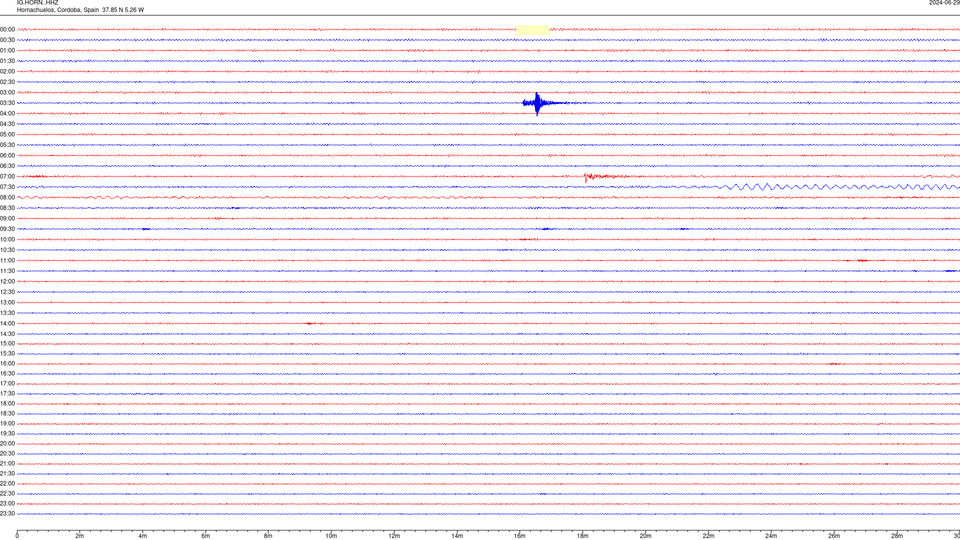960x540 pixels.
Task: Click the 08:30 time label
Action: (x=7, y=208)
